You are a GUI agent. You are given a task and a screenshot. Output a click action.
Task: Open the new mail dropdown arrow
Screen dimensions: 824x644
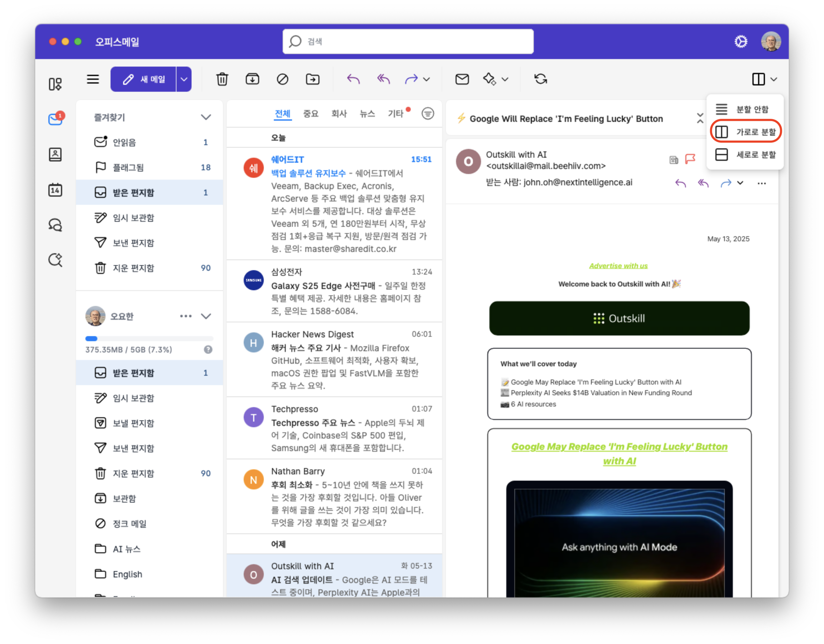[184, 79]
